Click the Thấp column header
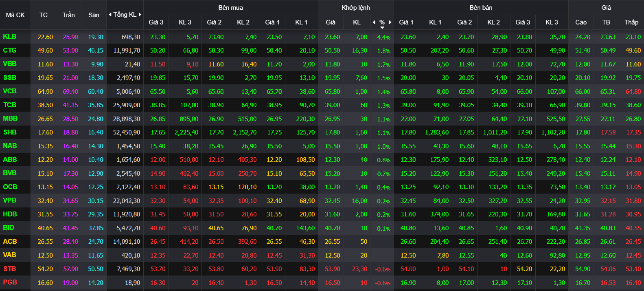Image resolution: width=644 pixels, height=291 pixels. tap(631, 22)
